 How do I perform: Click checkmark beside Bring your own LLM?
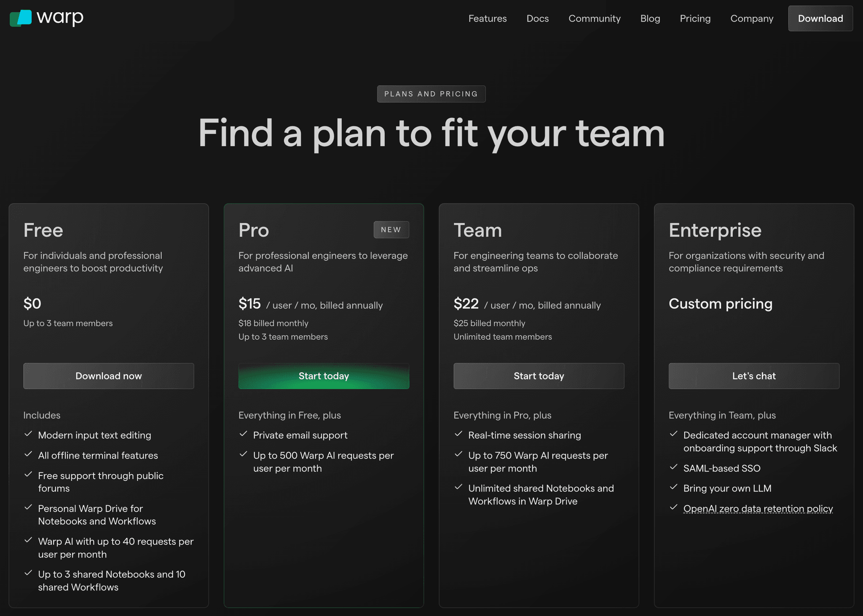673,487
